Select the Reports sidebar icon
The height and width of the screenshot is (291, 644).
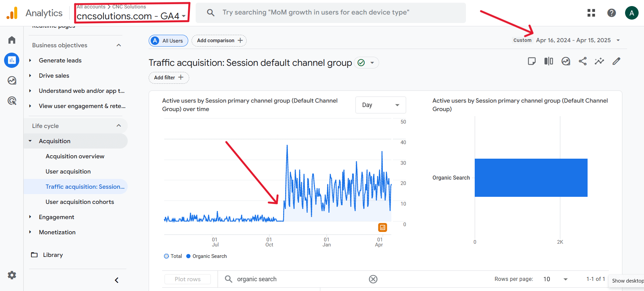point(12,60)
